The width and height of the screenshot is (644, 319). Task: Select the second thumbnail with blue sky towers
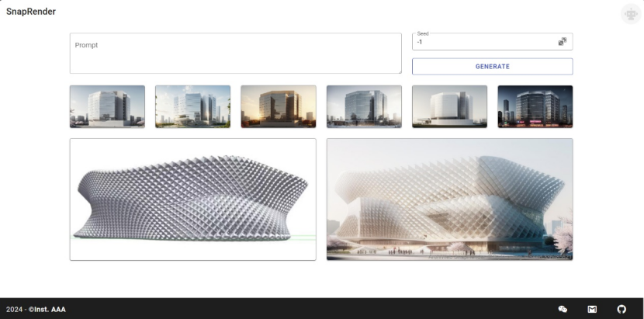click(192, 106)
